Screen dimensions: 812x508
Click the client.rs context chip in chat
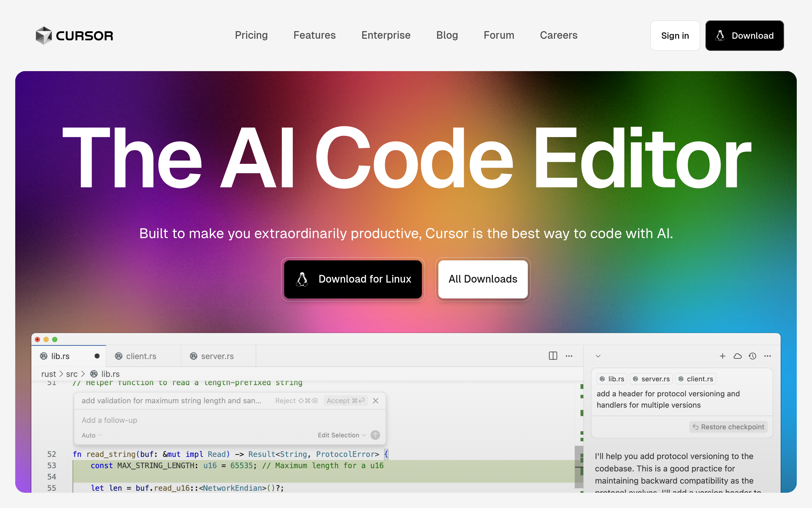click(696, 379)
